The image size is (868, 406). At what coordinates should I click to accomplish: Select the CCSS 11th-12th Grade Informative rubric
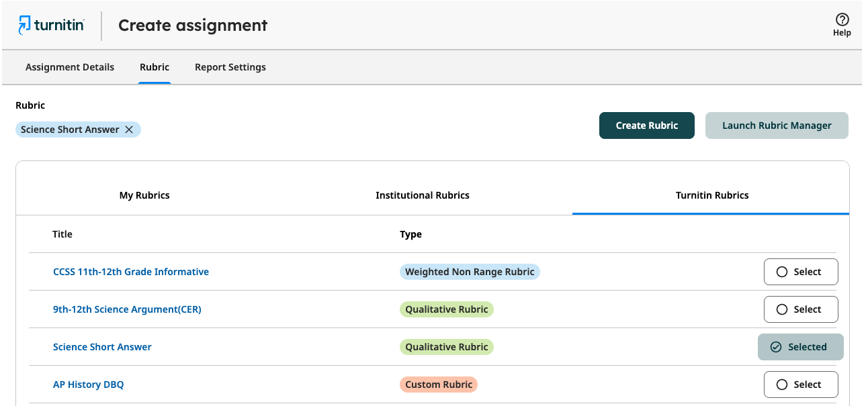800,272
